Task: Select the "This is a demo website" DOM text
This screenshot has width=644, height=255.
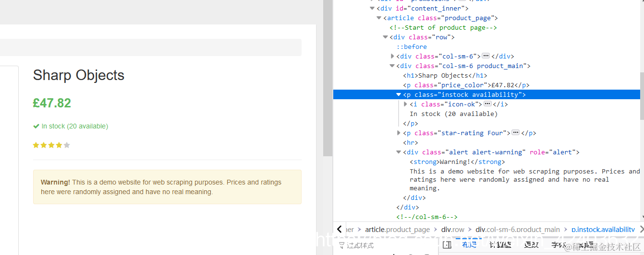Action: tap(524, 180)
